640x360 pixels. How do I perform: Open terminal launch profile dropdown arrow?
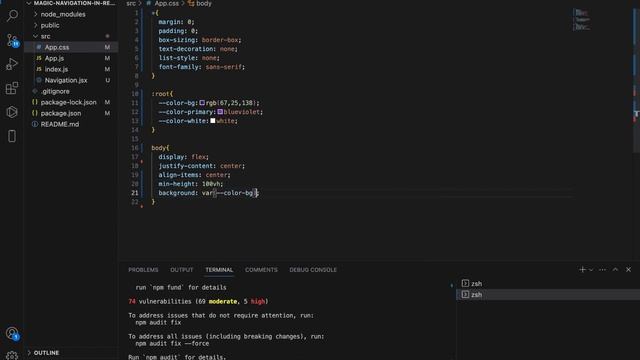[591, 270]
